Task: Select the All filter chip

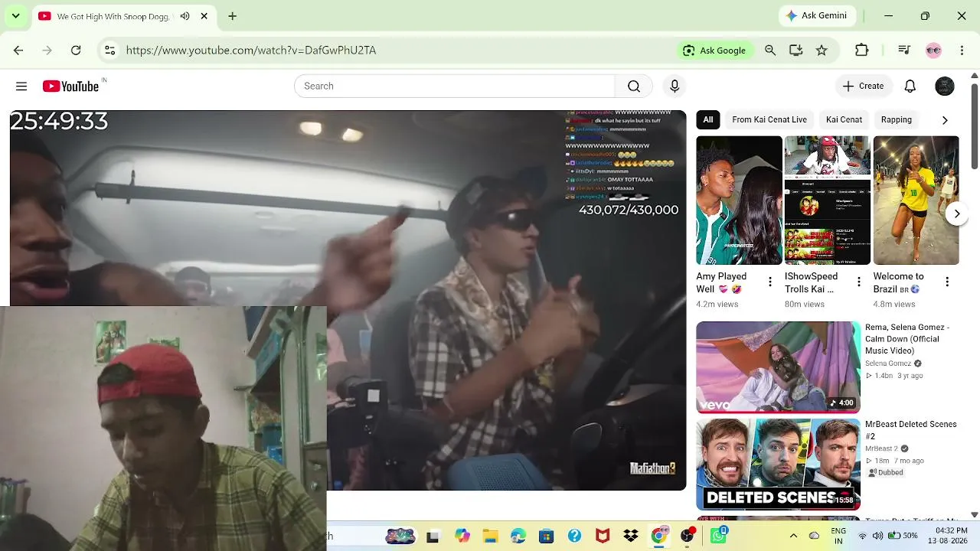Action: tap(708, 119)
